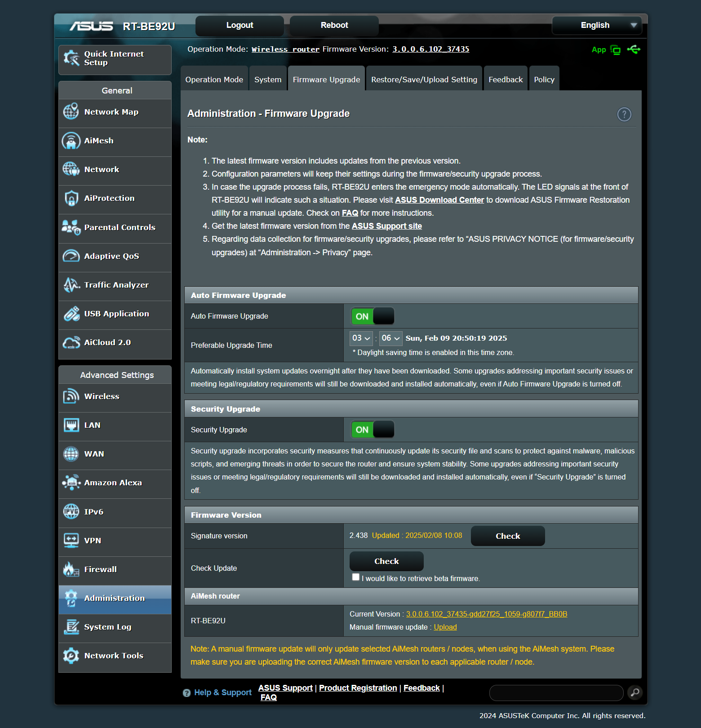Click the ASUS Support footer link
Viewport: 701px width, 728px height.
pos(285,688)
